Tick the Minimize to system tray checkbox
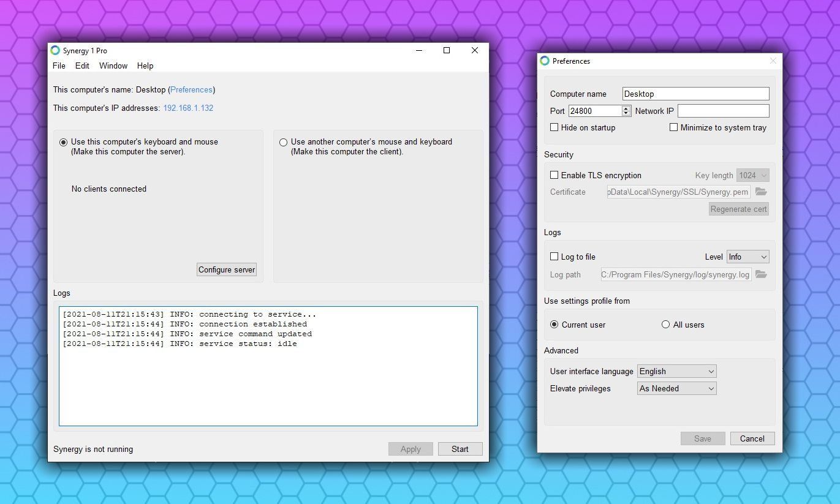This screenshot has height=504, width=840. [674, 127]
